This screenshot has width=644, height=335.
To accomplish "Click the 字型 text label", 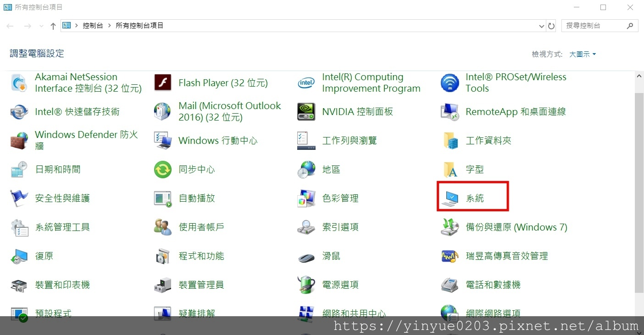I will [x=475, y=170].
